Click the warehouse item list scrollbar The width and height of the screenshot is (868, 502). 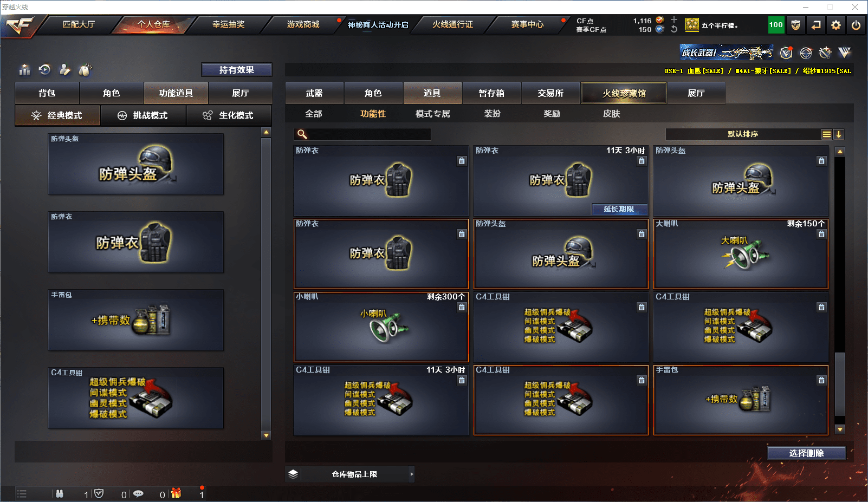[840, 290]
